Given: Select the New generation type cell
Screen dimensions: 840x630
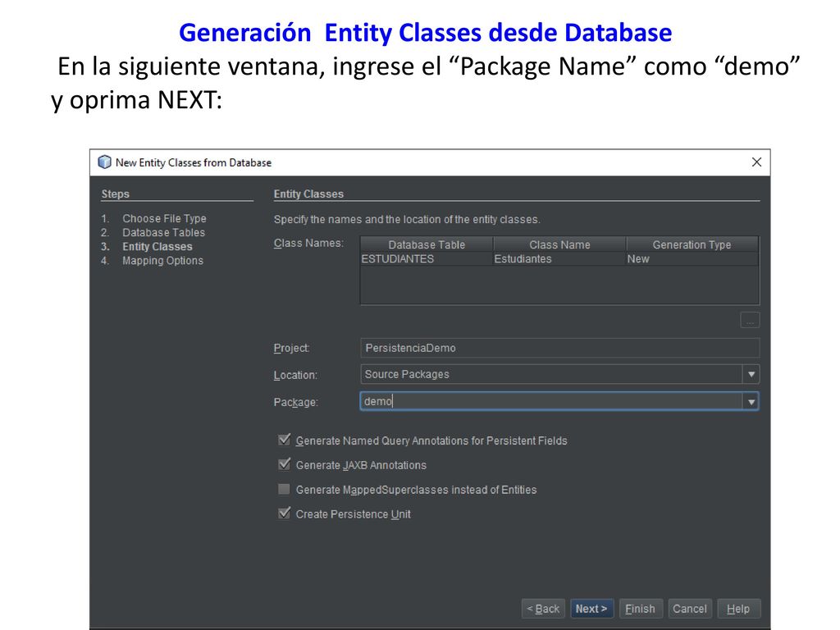Looking at the screenshot, I should (x=692, y=258).
